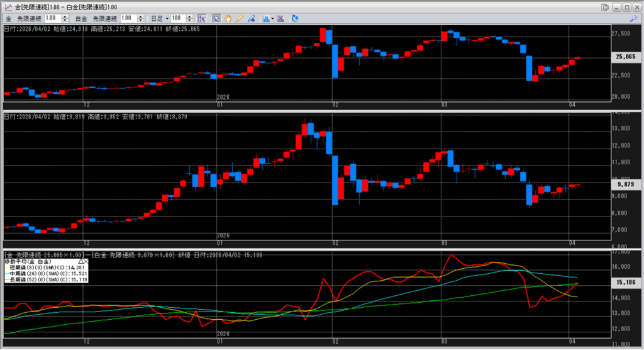Click the bar count 100 field
This screenshot has width=644, height=350.
178,18
